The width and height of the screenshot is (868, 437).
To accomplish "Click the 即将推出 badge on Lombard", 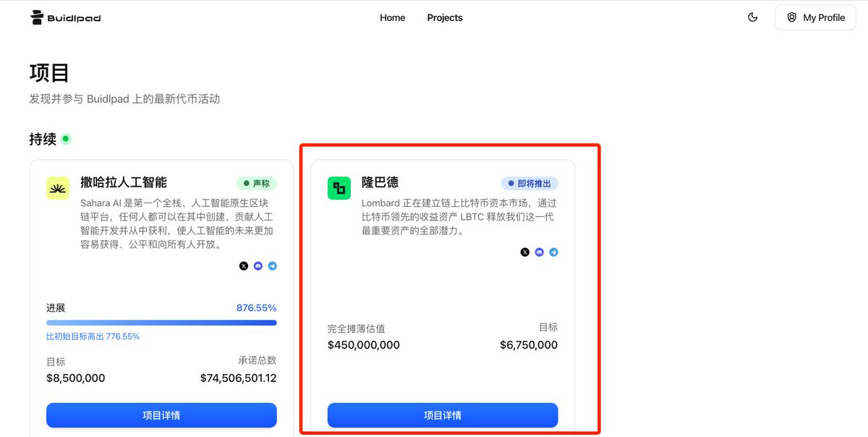I will 529,183.
